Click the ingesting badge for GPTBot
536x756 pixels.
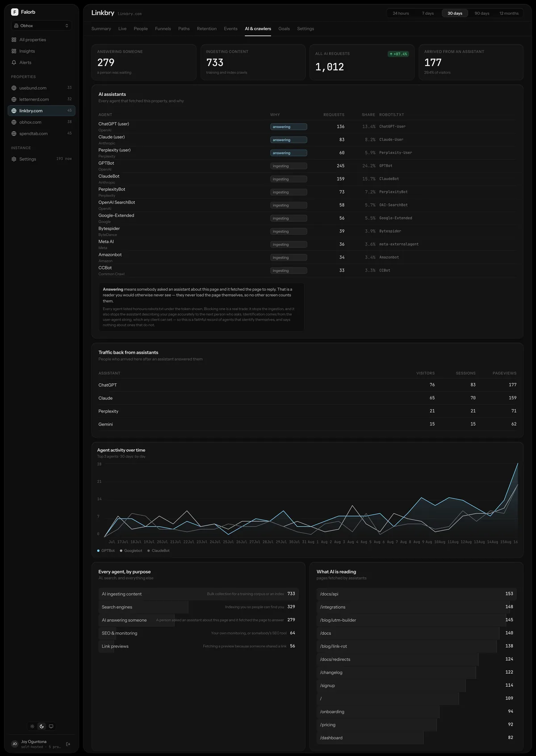(x=289, y=166)
